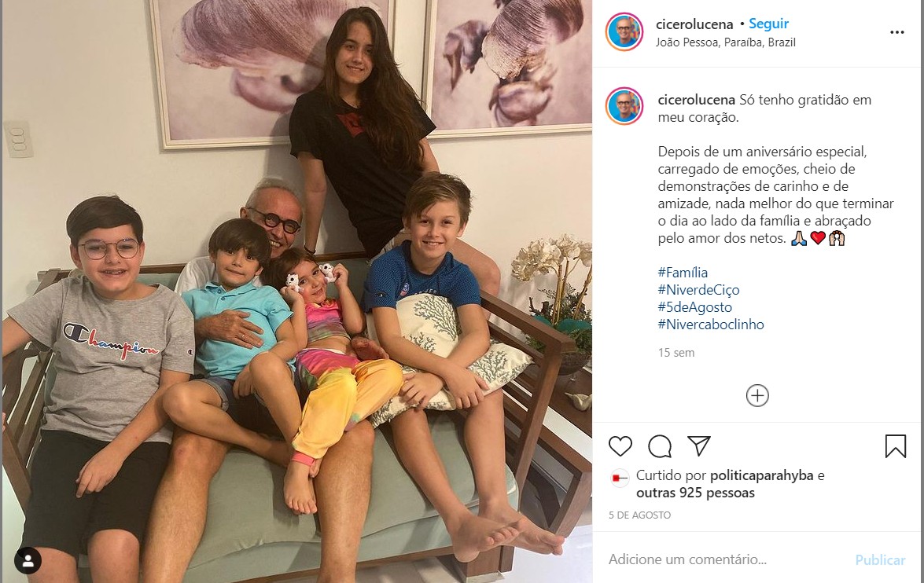Open comments with the speech bubble icon

coord(660,446)
